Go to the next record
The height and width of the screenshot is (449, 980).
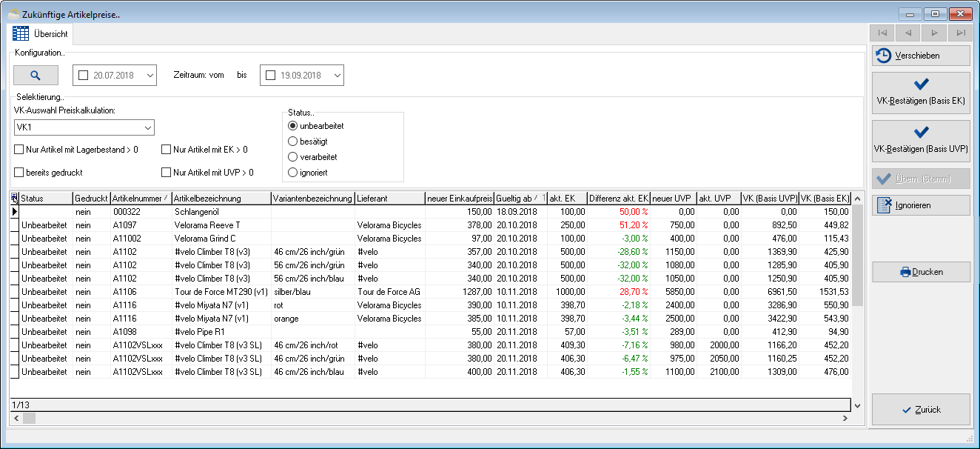[934, 33]
